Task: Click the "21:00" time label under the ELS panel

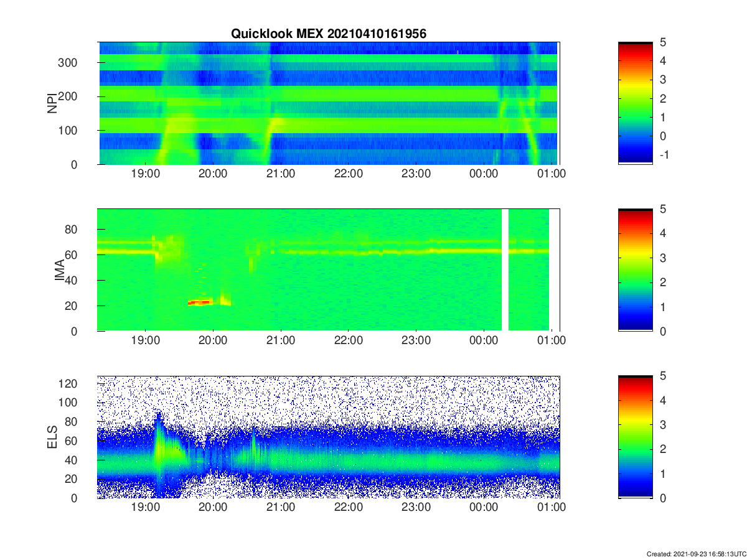Action: 281,509
